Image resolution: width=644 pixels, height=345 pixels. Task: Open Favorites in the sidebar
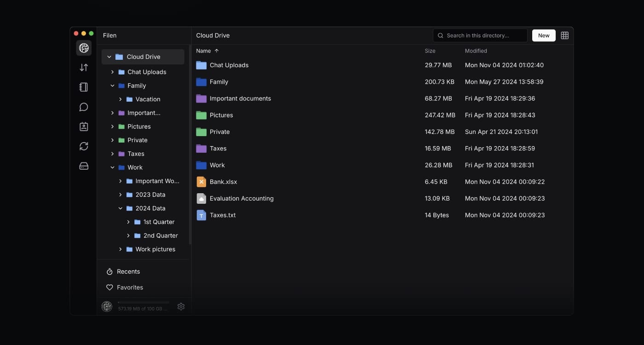point(130,287)
